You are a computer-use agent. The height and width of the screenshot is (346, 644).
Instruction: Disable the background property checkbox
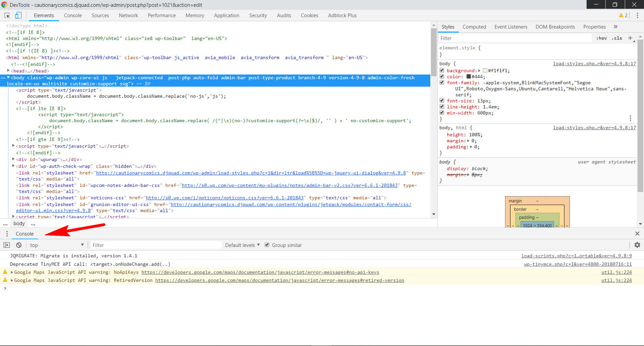(x=442, y=70)
